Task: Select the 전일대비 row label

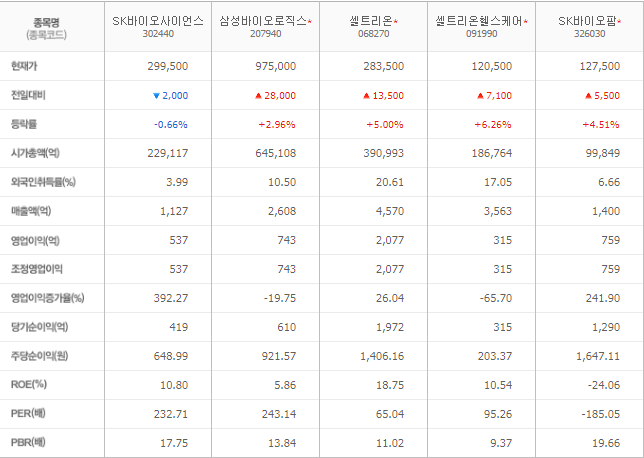Action: click(28, 95)
